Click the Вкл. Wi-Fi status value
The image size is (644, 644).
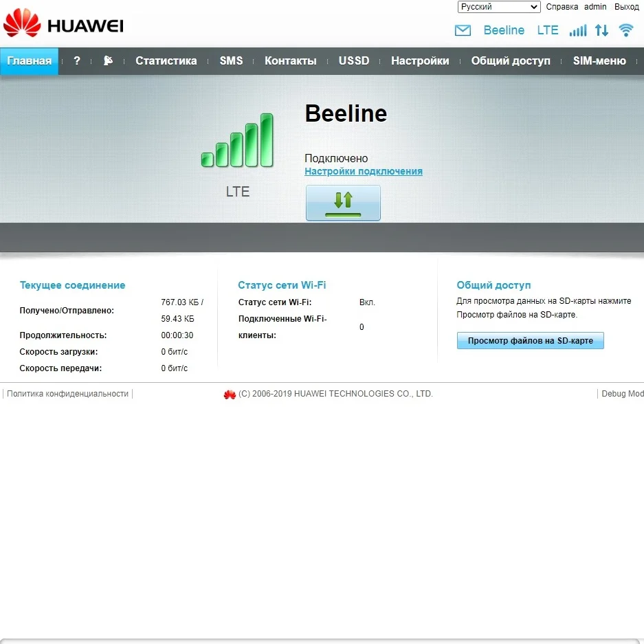(367, 302)
